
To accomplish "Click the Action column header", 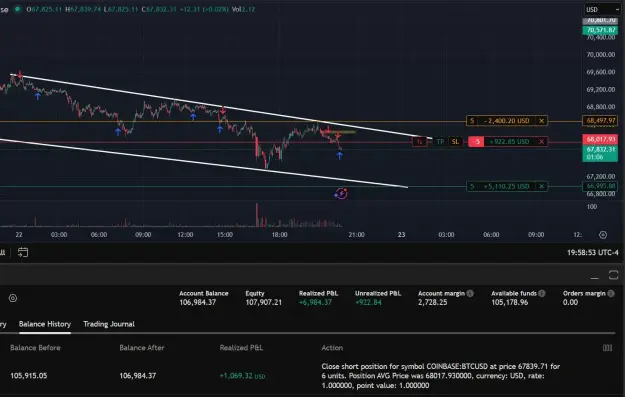I will pyautogui.click(x=332, y=348).
